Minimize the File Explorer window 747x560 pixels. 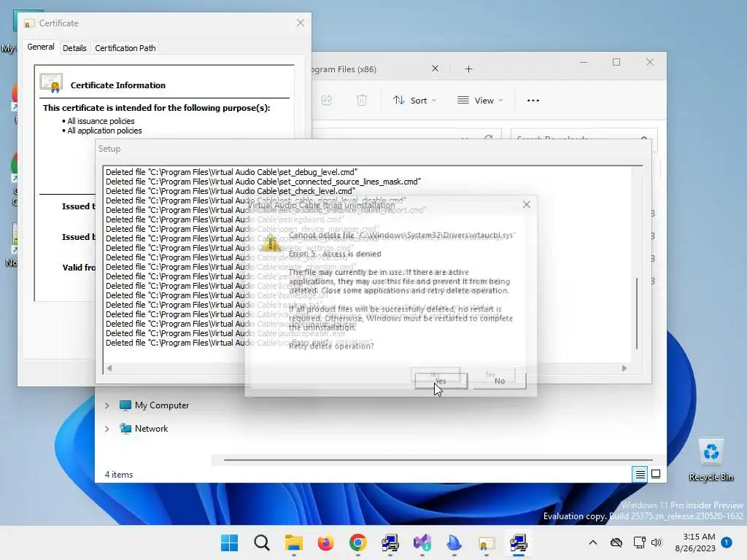[x=584, y=63]
